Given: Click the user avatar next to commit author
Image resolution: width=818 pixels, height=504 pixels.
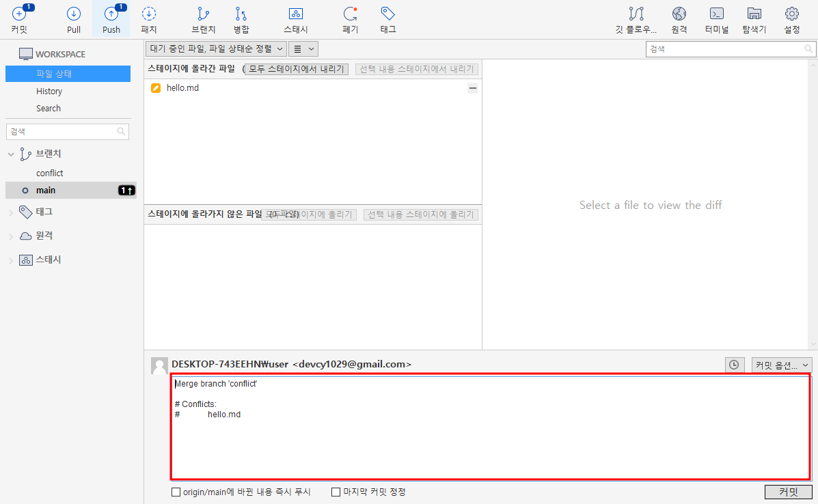Looking at the screenshot, I should click(160, 366).
